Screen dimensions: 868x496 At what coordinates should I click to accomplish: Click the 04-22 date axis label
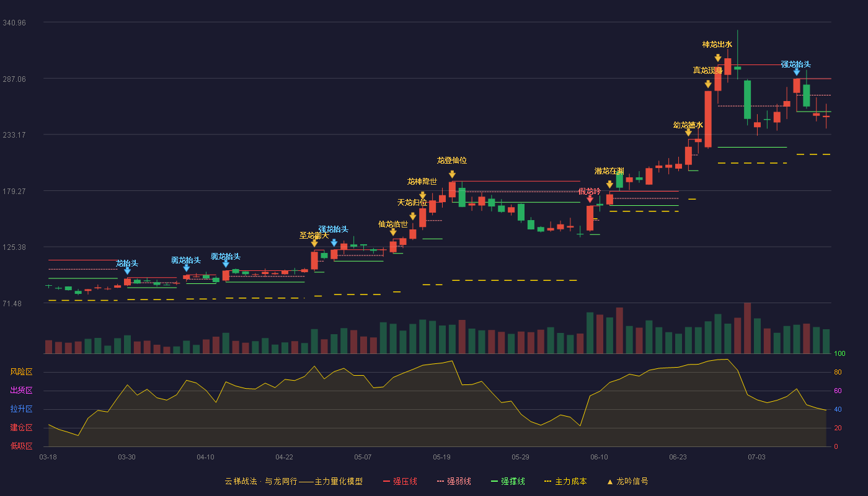click(285, 457)
